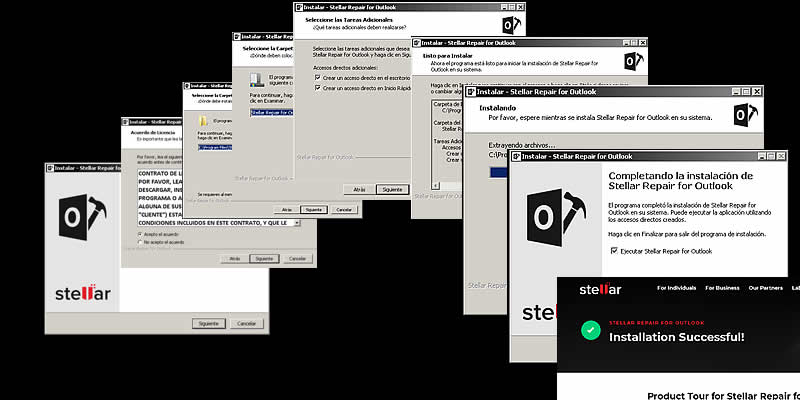Click start menu folder icon in the program folder window
800x400 pixels.
[257, 79]
